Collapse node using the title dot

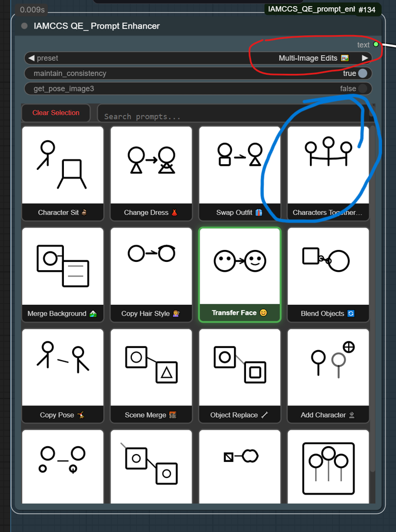(24, 26)
